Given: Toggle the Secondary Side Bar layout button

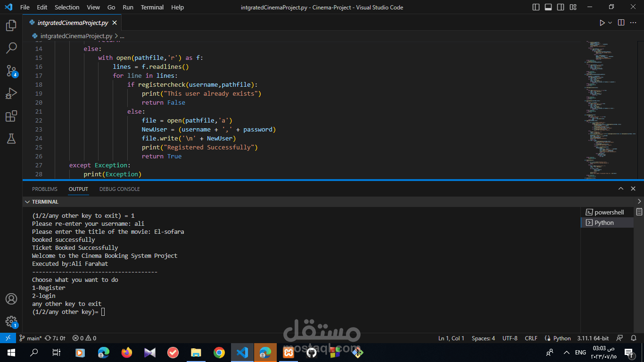Looking at the screenshot, I should pos(561,7).
